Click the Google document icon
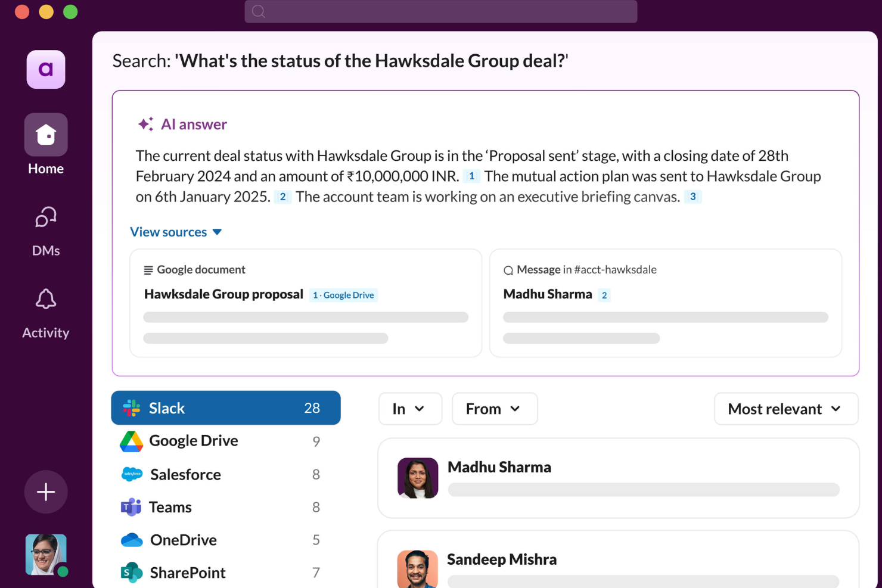The image size is (882, 588). click(148, 270)
